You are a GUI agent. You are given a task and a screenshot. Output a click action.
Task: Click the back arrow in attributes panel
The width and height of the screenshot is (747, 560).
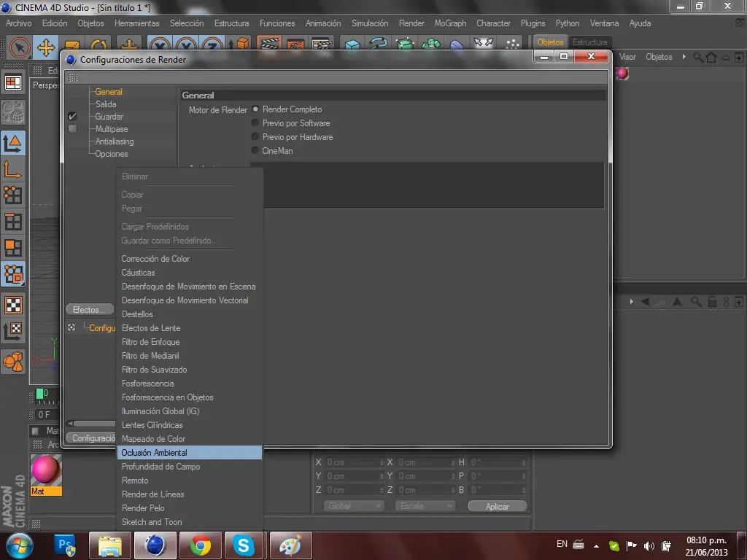pos(646,301)
